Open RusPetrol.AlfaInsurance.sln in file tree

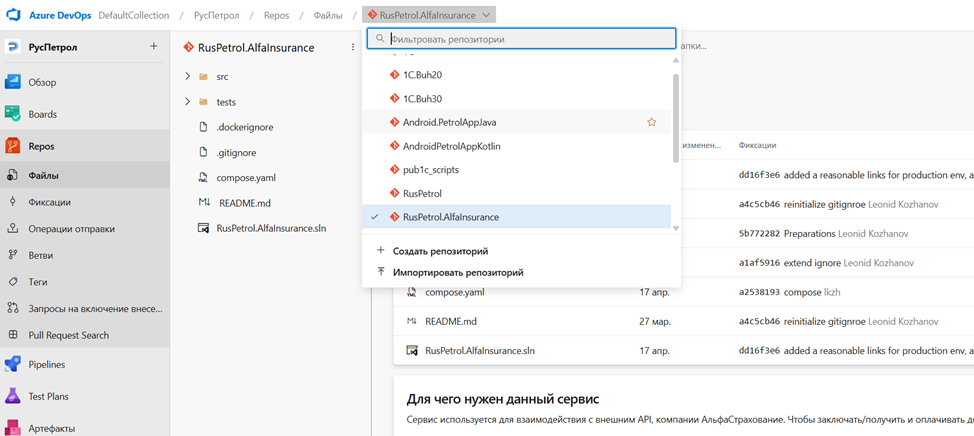click(x=271, y=229)
